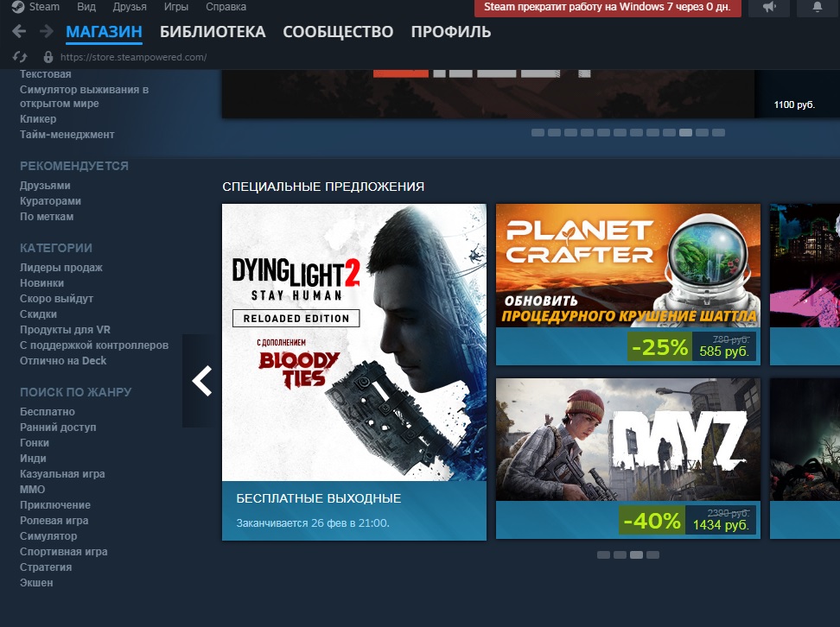Viewport: 840px width, 627px height.
Task: Open the Steam menu
Action: pyautogui.click(x=44, y=7)
